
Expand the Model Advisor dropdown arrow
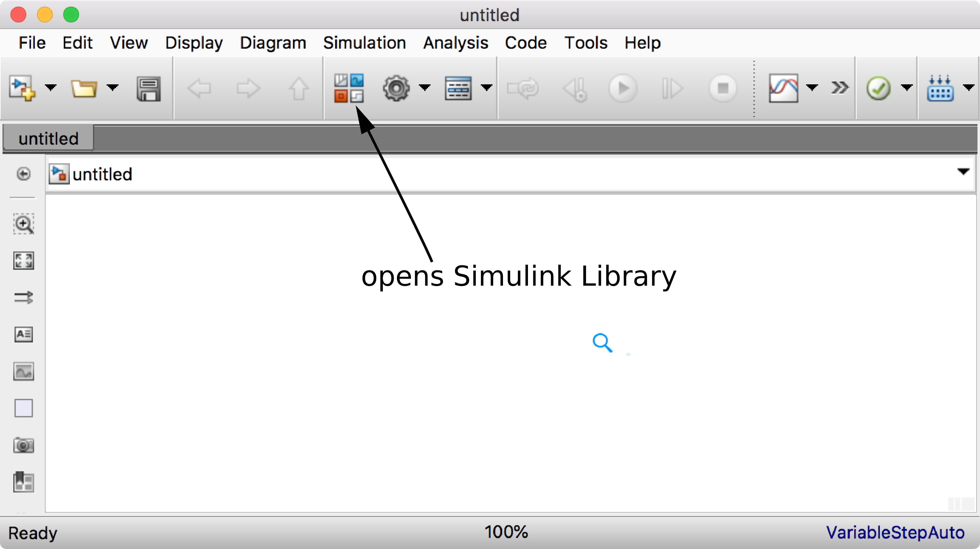click(x=907, y=88)
